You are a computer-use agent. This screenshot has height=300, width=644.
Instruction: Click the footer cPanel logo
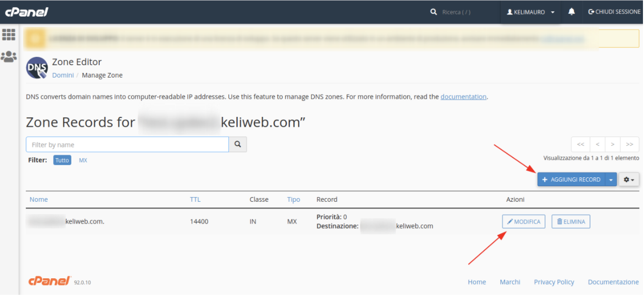(50, 281)
